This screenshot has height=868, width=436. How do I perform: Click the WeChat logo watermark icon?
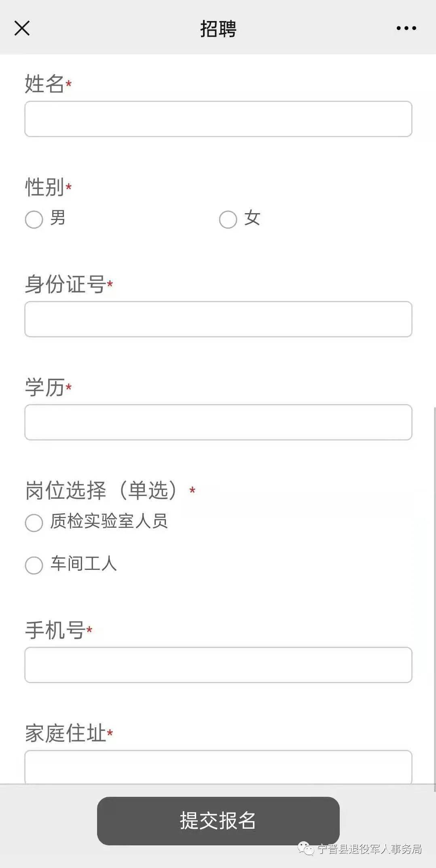(306, 849)
